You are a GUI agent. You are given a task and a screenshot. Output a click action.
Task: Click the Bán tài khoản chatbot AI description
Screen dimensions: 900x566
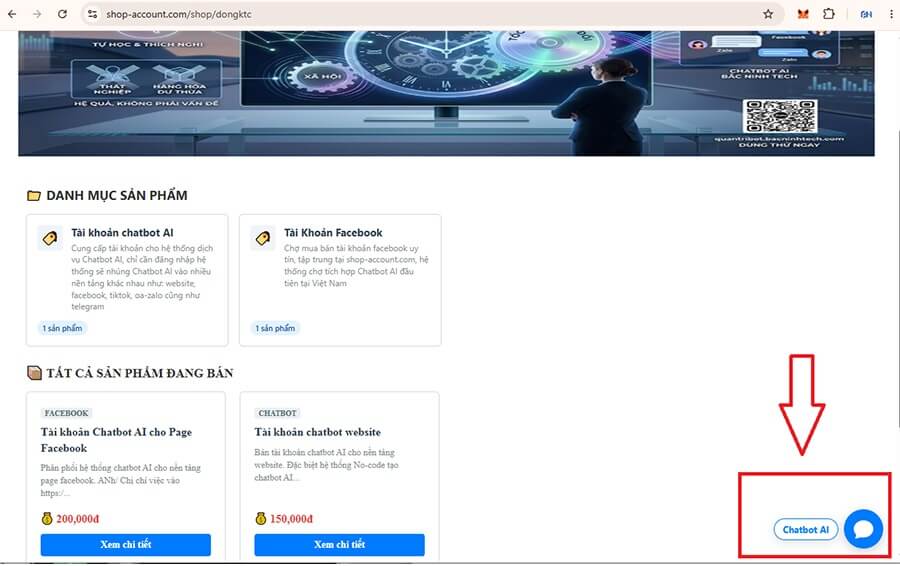[x=326, y=464]
